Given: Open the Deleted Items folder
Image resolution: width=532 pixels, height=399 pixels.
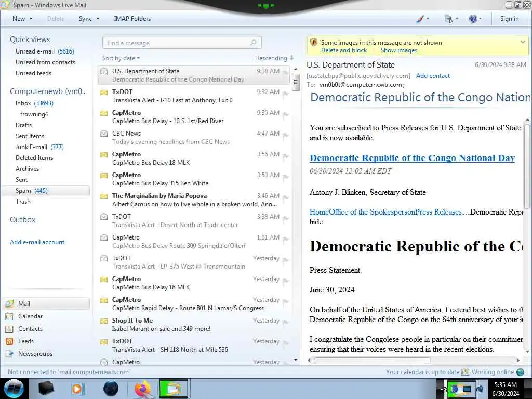Looking at the screenshot, I should click(x=34, y=158).
